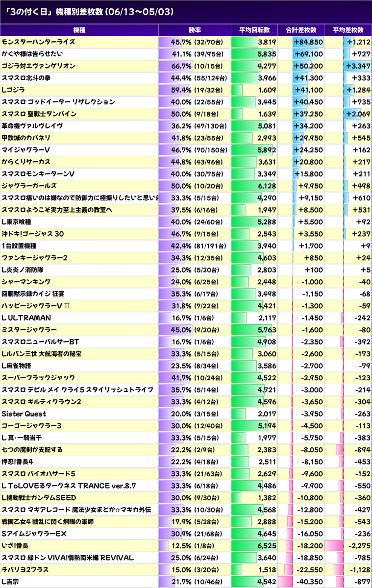Click average spins value 6,525
Image resolution: width=372 pixels, height=588 pixels.
(x=267, y=546)
